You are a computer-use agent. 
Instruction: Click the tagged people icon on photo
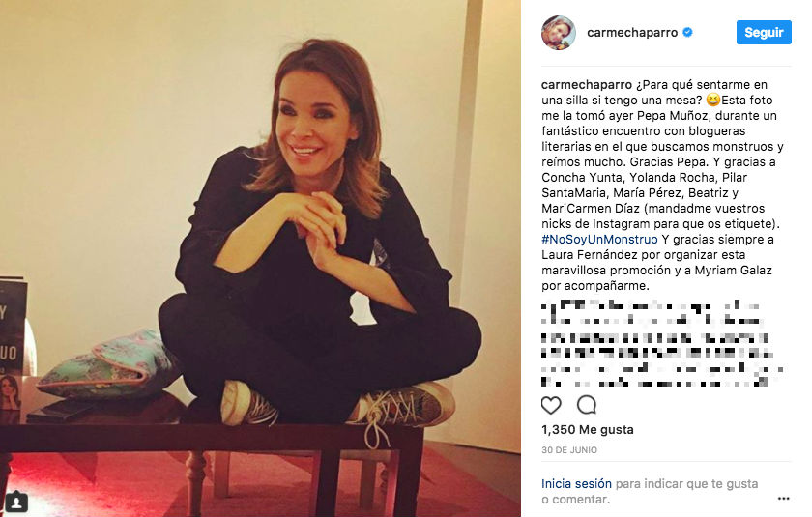pos(16,502)
